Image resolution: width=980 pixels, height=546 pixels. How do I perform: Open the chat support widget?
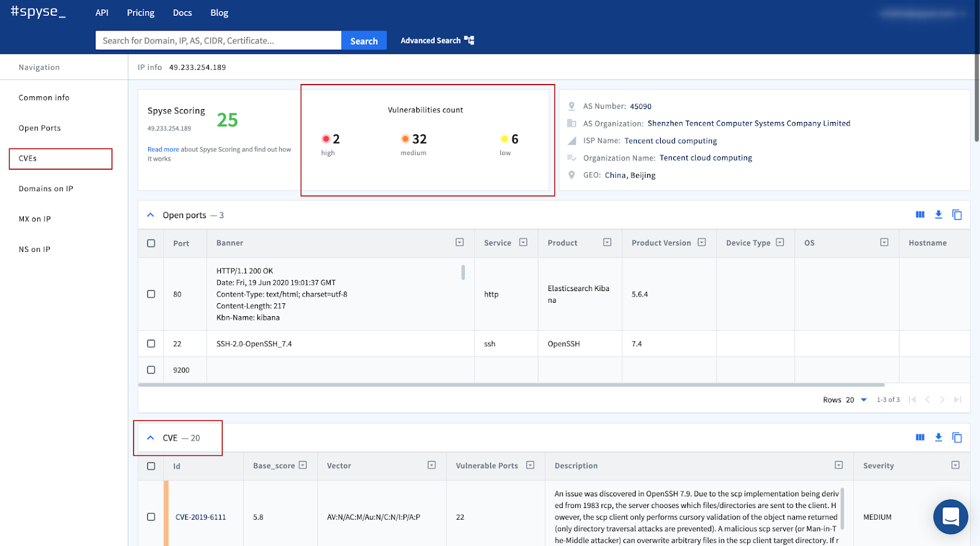951,517
